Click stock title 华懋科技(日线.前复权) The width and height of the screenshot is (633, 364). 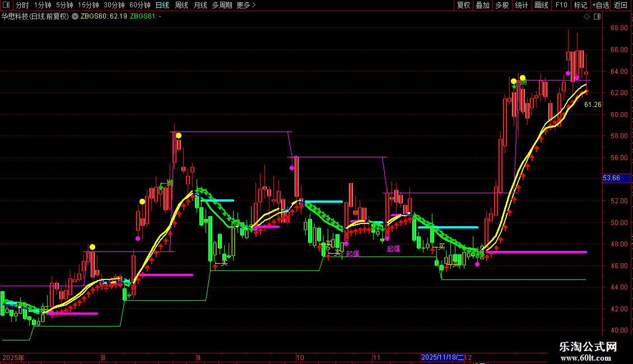pos(35,17)
